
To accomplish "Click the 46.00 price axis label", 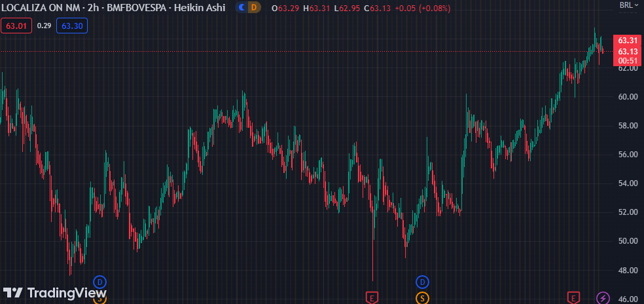I will tap(628, 299).
